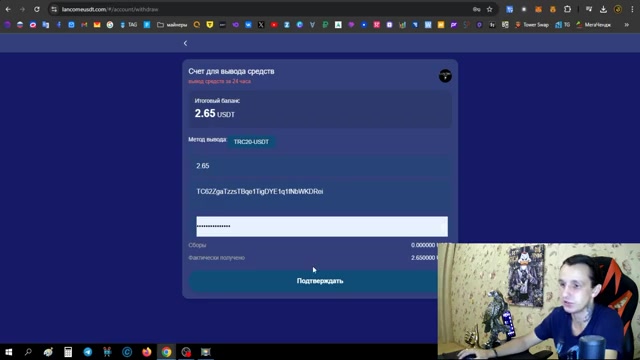The height and width of the screenshot is (360, 640).
Task: Click the back arrow on the withdraw page
Action: pos(185,43)
